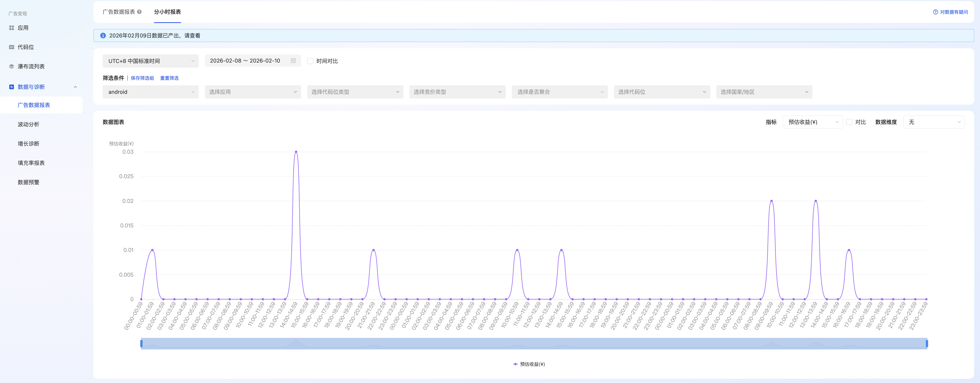The height and width of the screenshot is (383, 980).
Task: Click the 代码位 code icon in sidebar
Action: coord(11,47)
